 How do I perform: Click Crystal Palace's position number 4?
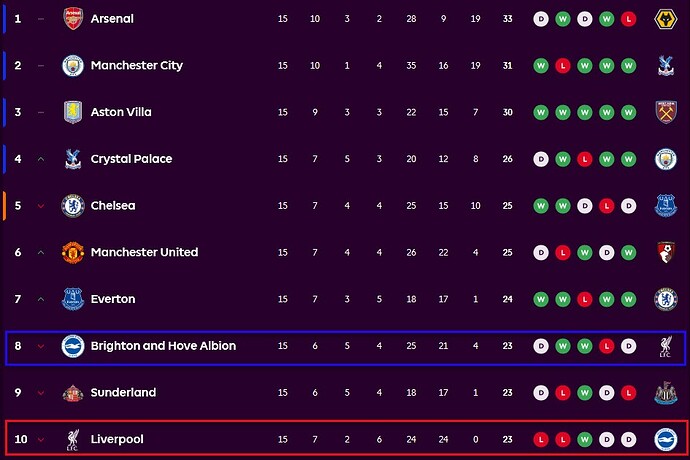click(18, 159)
